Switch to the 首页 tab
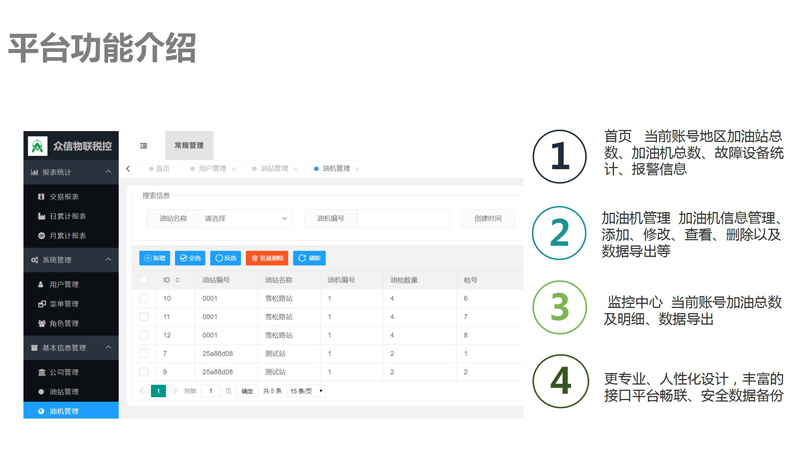The height and width of the screenshot is (450, 800). tap(162, 169)
